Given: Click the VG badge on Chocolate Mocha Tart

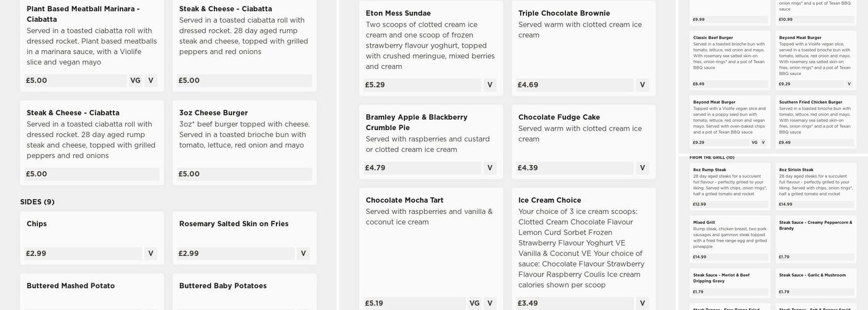Looking at the screenshot, I should pos(474,303).
